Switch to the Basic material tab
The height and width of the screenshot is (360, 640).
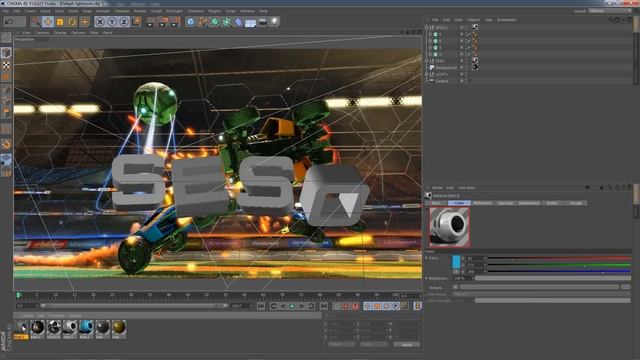point(436,203)
